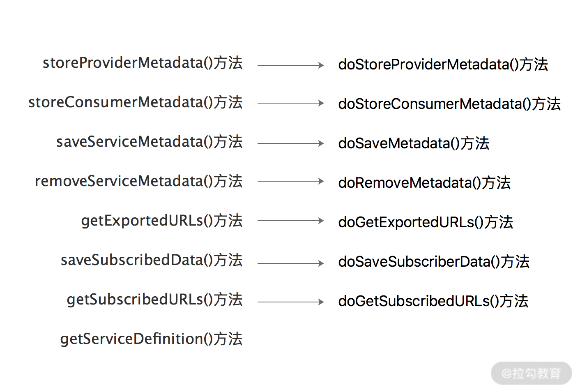This screenshot has height=392, width=580.
Task: Click the storeConsumerMetadata() method label
Action: (135, 102)
